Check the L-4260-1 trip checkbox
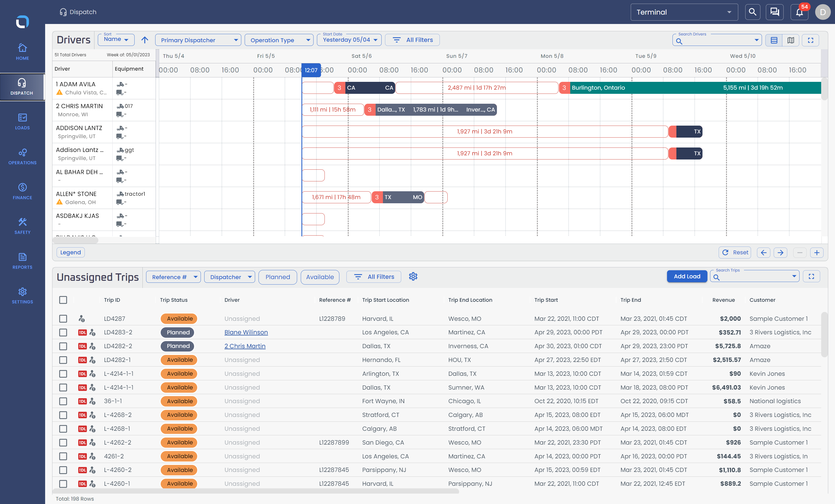The width and height of the screenshot is (835, 504). [63, 484]
